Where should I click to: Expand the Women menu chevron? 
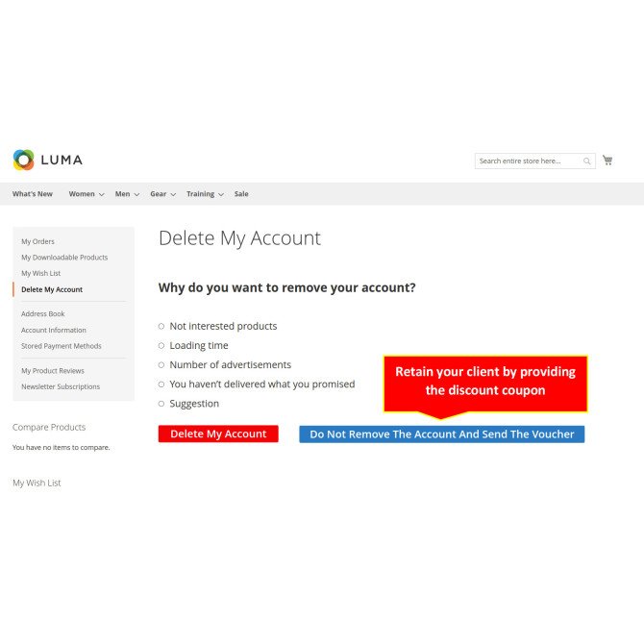coord(102,194)
